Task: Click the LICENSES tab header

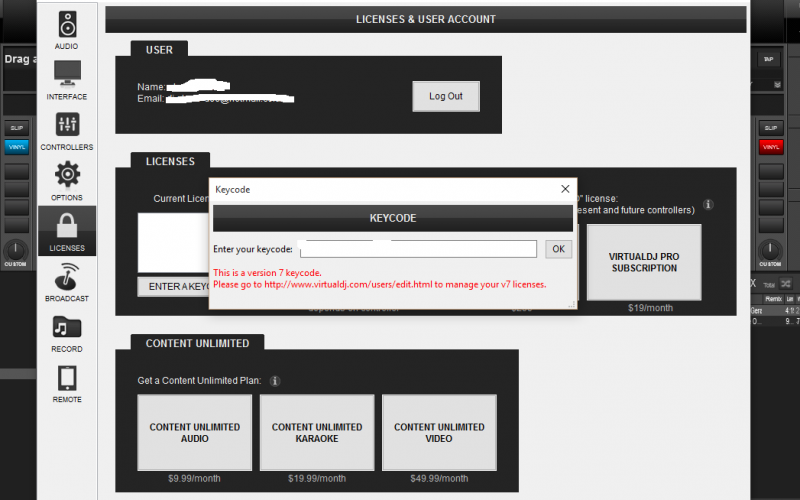Action: 170,161
